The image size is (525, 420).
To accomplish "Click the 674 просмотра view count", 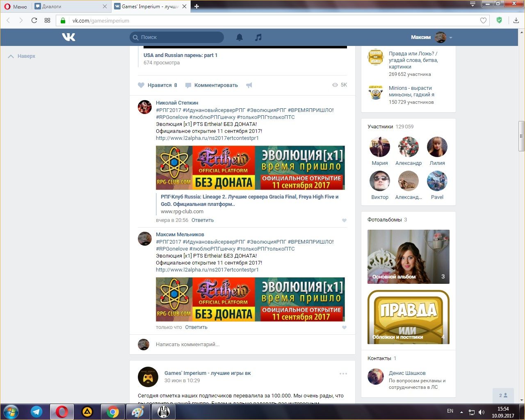I will coord(162,63).
